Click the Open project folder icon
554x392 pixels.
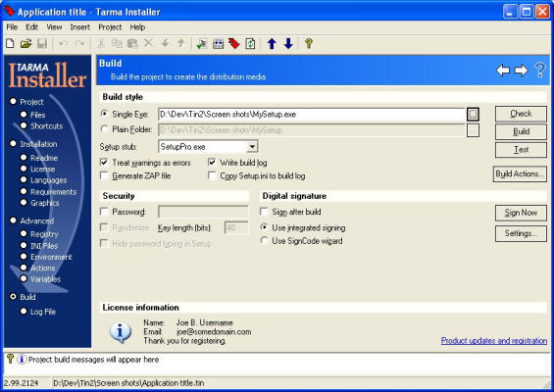point(25,43)
